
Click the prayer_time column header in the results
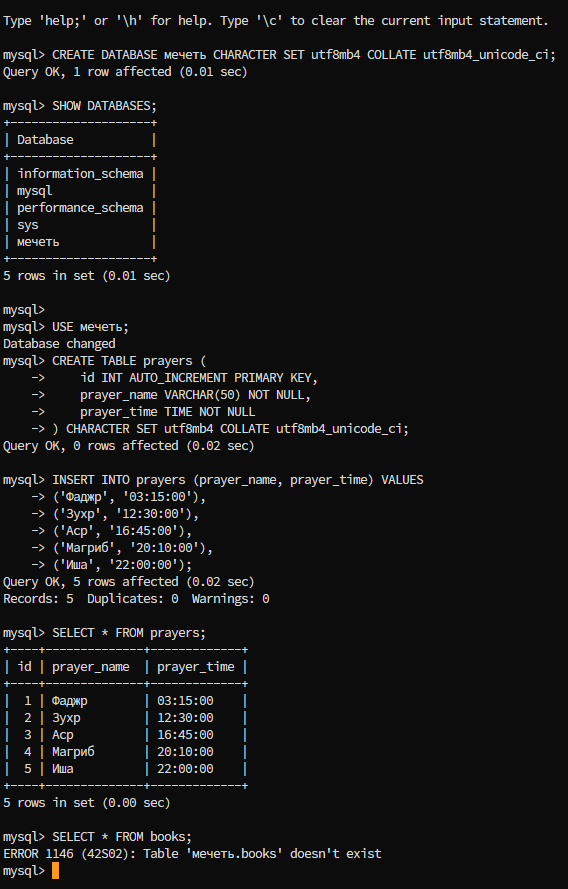[196, 667]
